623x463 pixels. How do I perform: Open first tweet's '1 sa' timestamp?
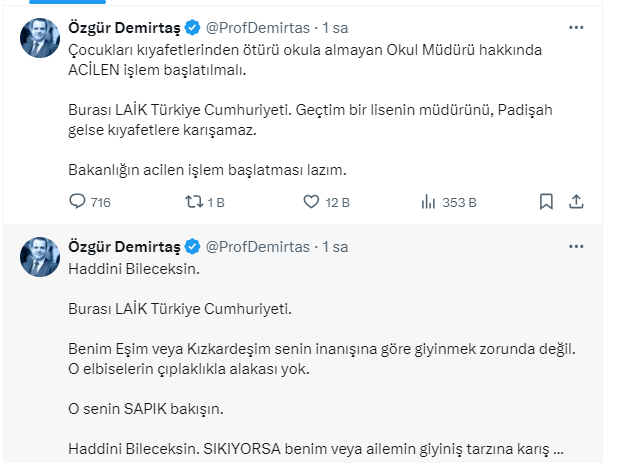coord(335,28)
